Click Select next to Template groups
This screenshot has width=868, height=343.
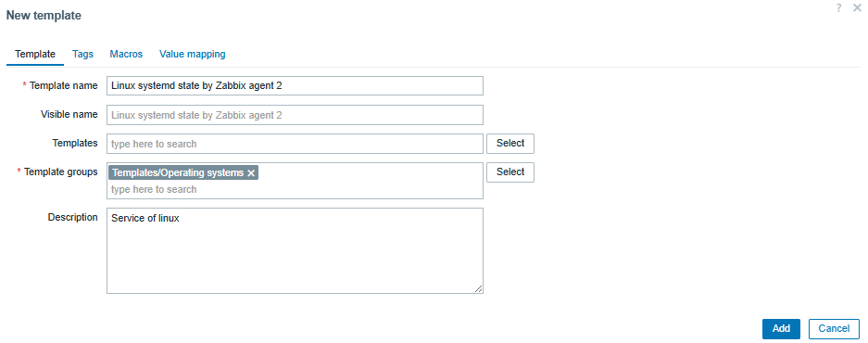[x=510, y=172]
